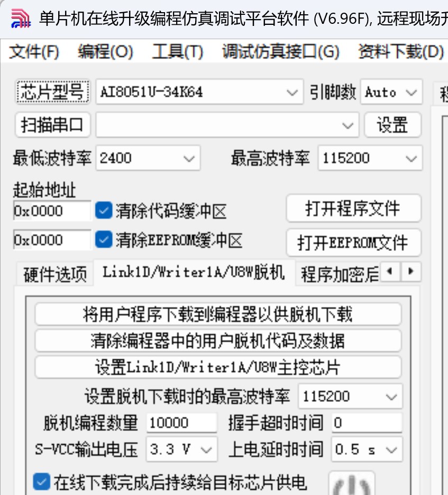Disable 清除代码缓冲区 checkbox
Screen dimensions: 448x495
pyautogui.click(x=104, y=210)
